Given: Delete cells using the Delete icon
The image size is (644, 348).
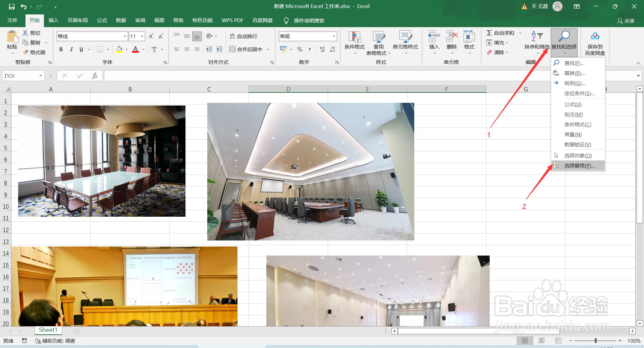Looking at the screenshot, I should (x=452, y=36).
